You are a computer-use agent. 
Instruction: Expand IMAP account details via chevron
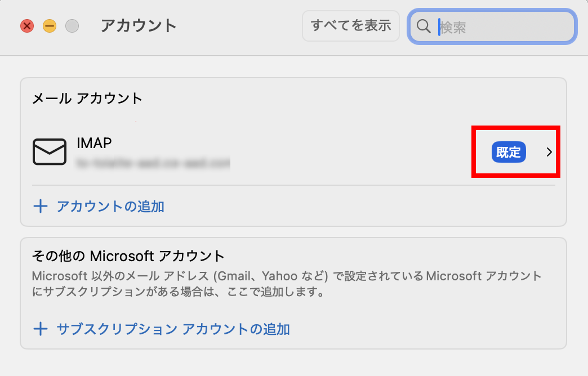click(x=550, y=152)
